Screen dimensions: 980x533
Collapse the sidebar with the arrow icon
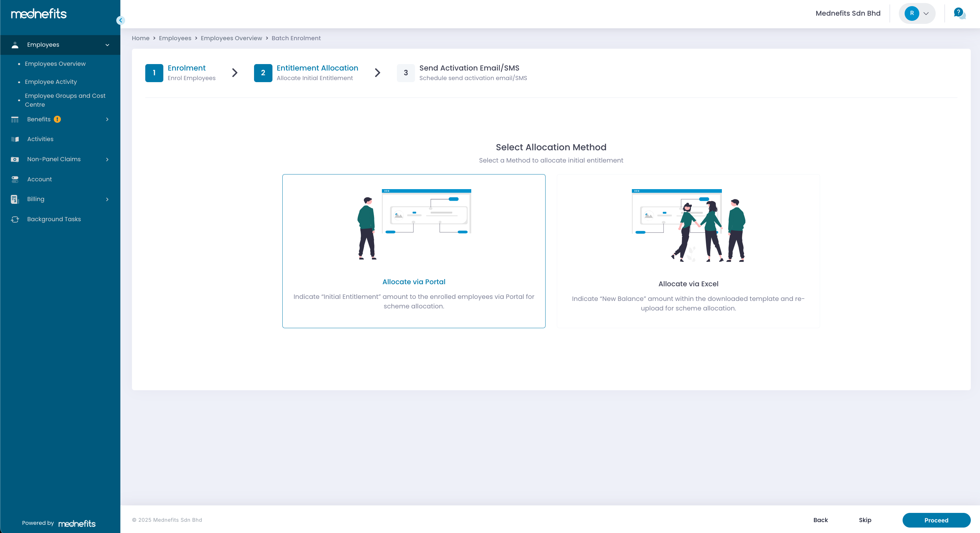click(121, 20)
